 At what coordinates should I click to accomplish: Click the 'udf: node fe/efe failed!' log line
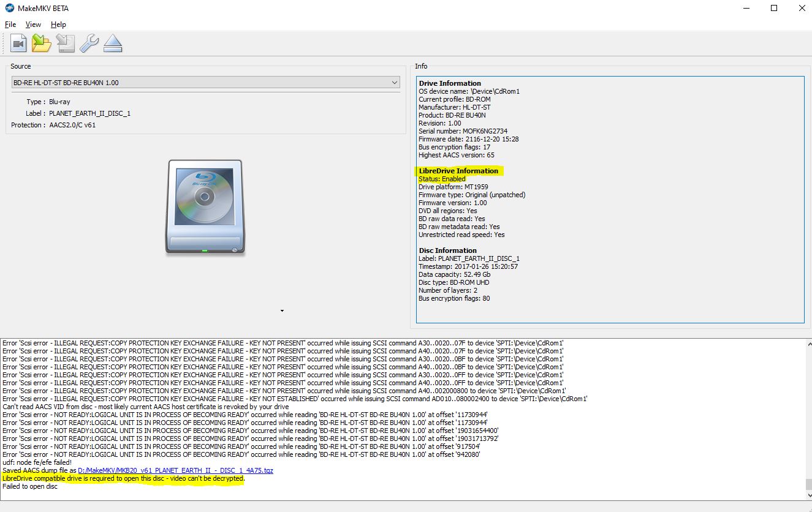pos(37,462)
